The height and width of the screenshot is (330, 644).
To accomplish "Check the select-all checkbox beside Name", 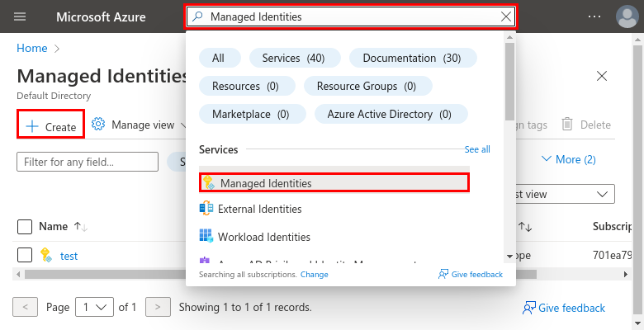I will point(25,226).
